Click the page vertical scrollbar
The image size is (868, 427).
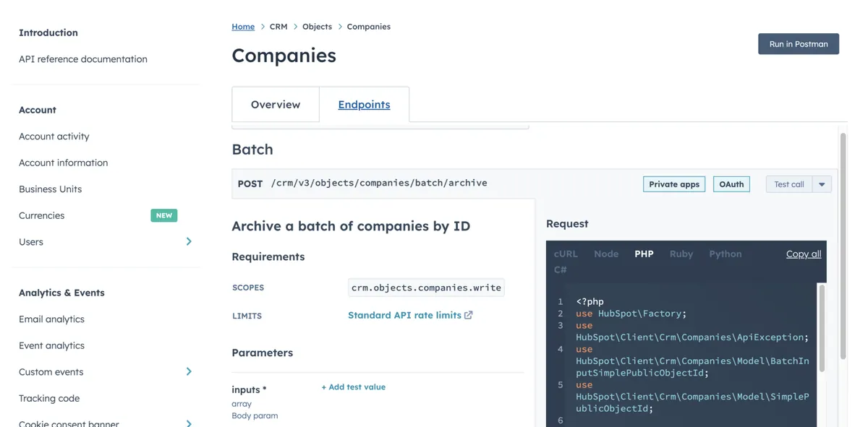(843, 246)
